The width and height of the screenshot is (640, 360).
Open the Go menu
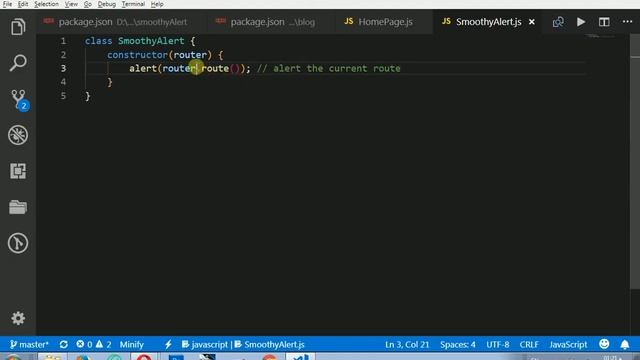(87, 4)
